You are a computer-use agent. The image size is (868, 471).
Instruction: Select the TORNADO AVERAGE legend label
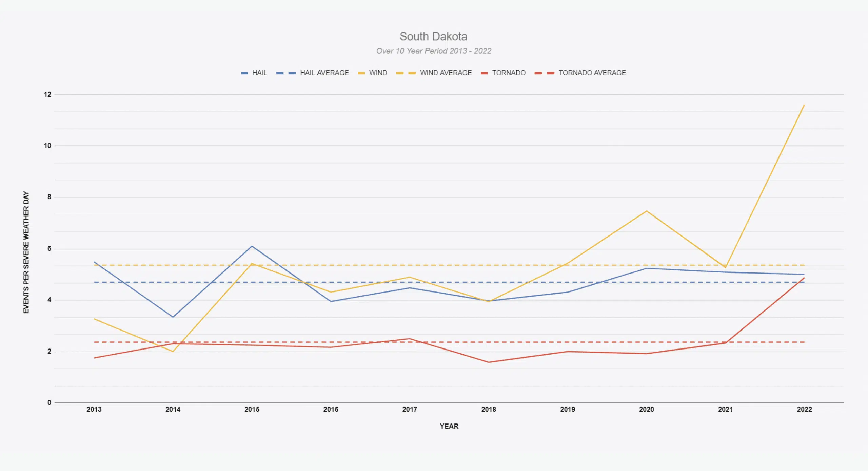click(x=592, y=73)
